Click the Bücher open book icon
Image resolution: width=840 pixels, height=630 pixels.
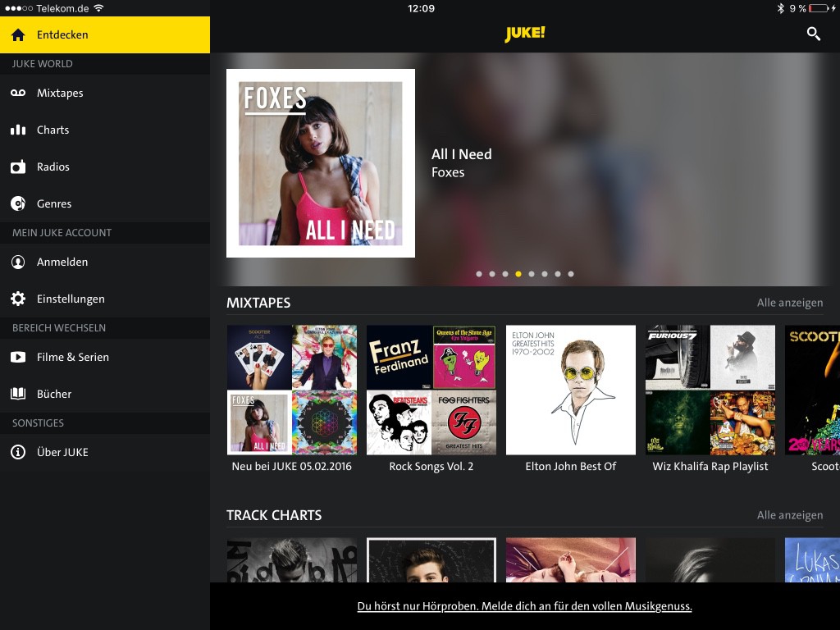[18, 394]
